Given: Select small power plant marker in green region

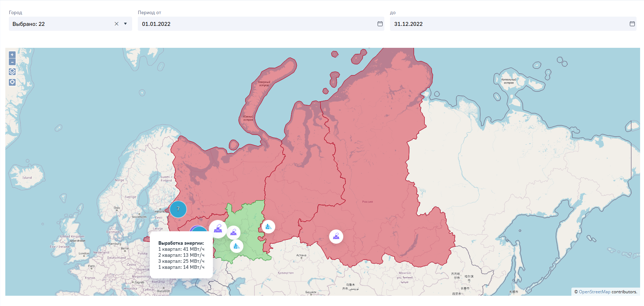Looking at the screenshot, I should pyautogui.click(x=233, y=232).
